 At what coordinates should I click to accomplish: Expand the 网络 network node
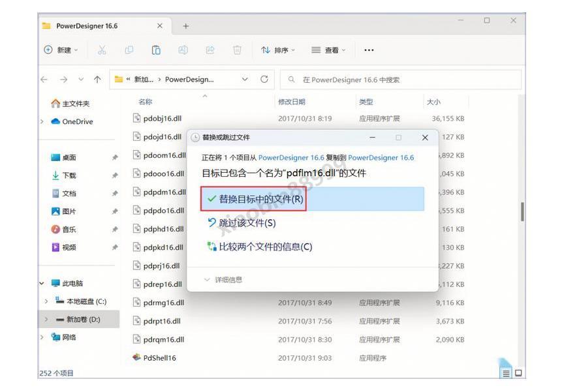(x=42, y=337)
